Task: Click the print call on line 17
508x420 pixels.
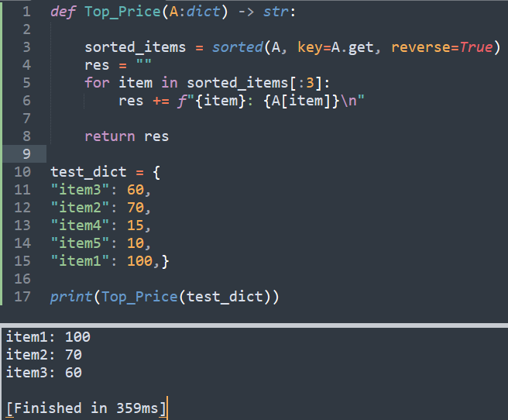Action: point(71,296)
